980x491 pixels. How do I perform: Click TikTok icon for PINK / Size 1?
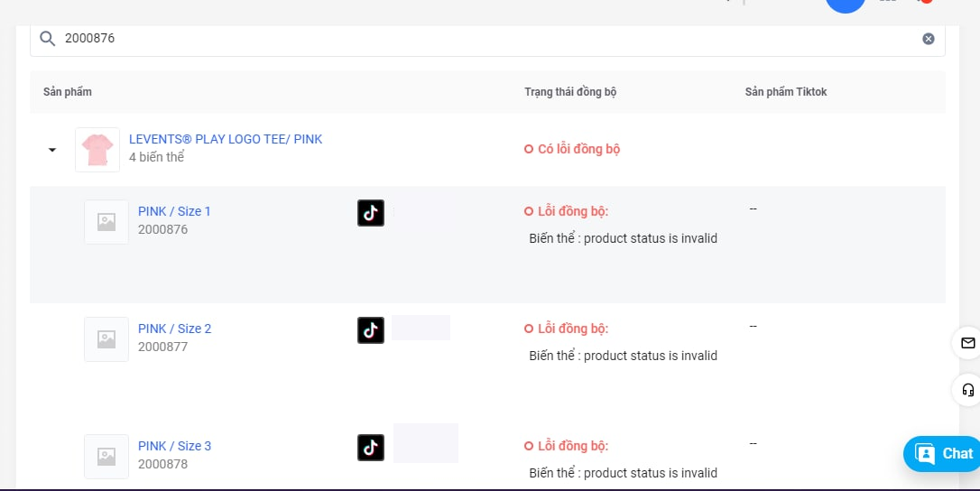click(371, 213)
